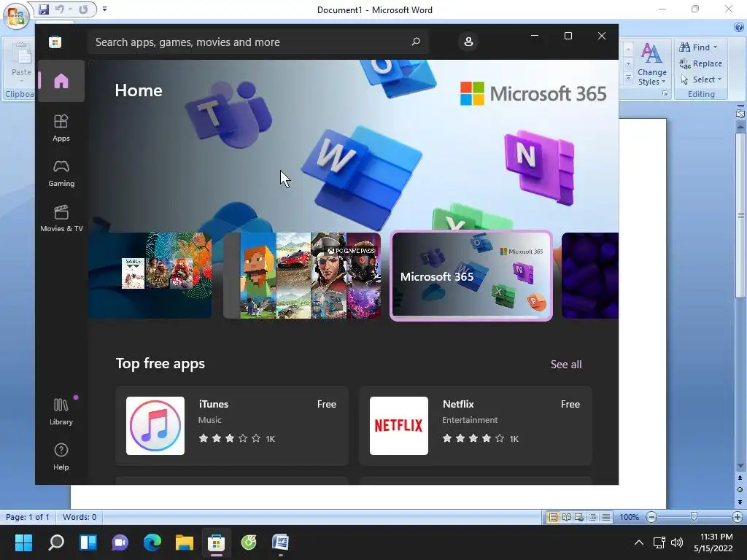
Task: Select the PC Game Pass carousel thumbnail
Action: (302, 276)
